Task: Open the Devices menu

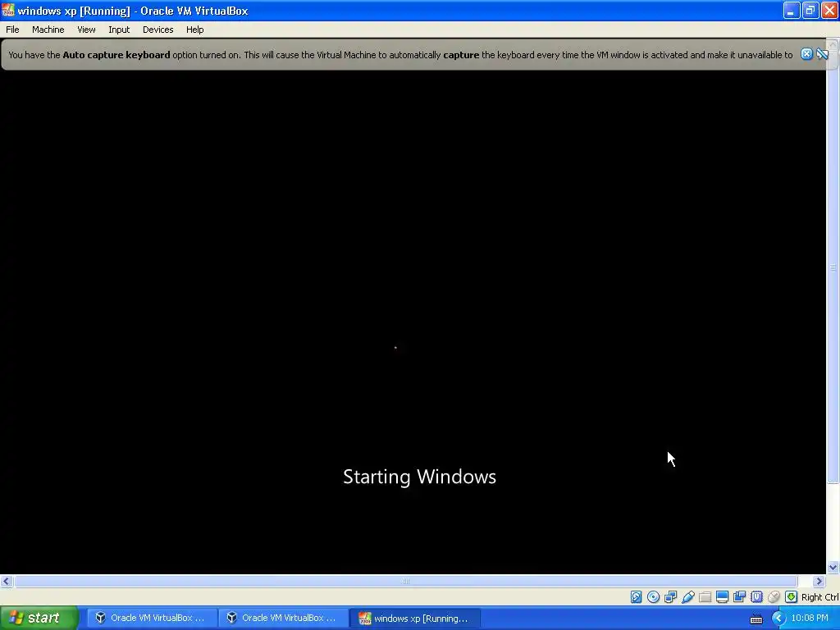Action: click(x=158, y=30)
